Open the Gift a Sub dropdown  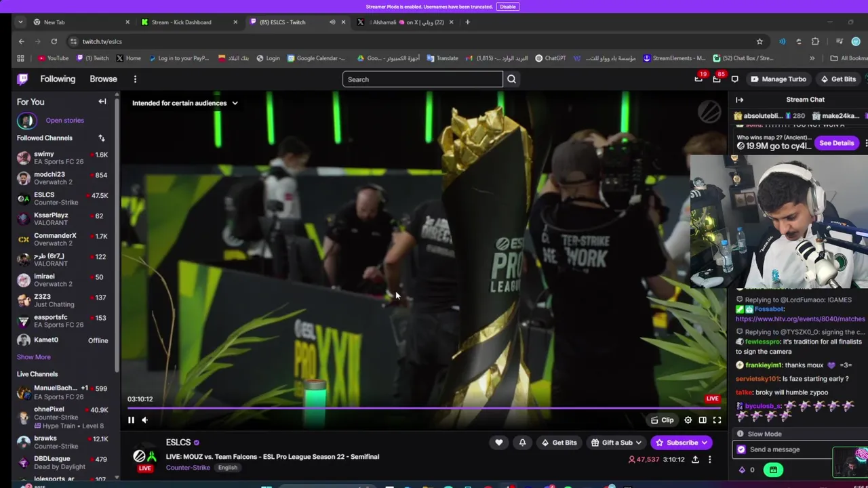616,443
